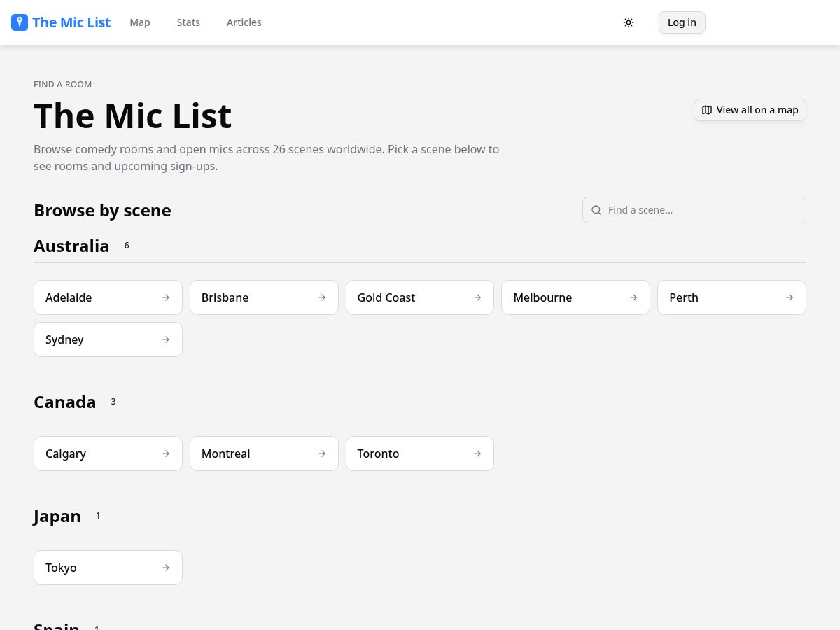Image resolution: width=840 pixels, height=630 pixels.
Task: Click the arrow icon on Montreal card
Action: (322, 454)
